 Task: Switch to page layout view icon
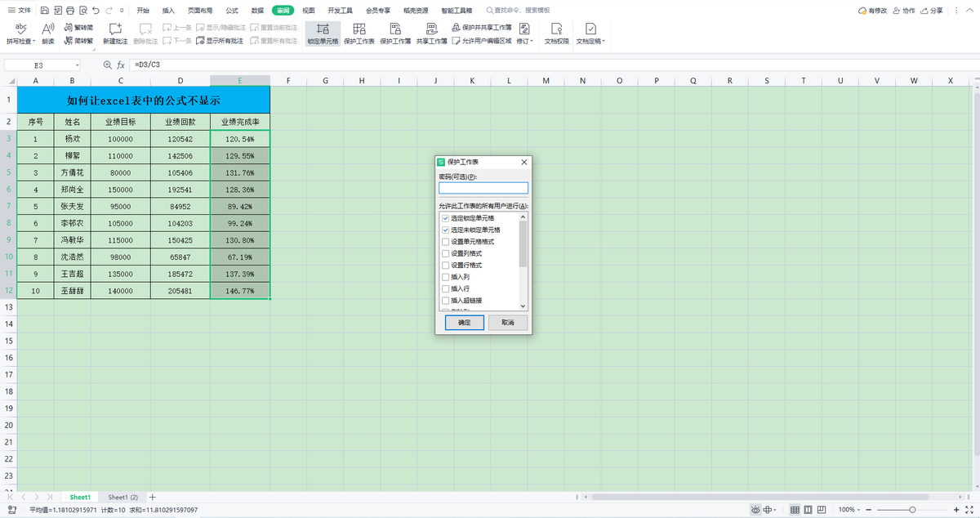808,509
